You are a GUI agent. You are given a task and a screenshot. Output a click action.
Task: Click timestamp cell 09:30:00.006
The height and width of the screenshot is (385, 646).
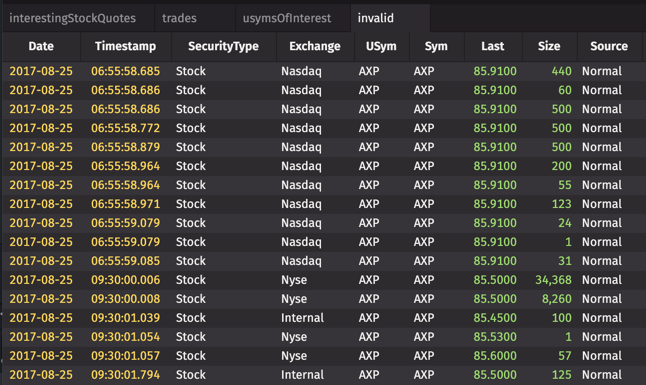click(x=125, y=280)
